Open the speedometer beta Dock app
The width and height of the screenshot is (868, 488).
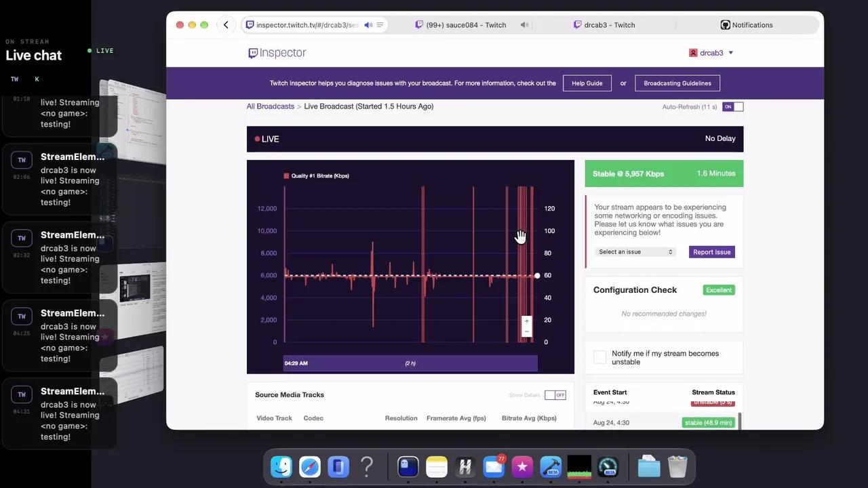(608, 466)
